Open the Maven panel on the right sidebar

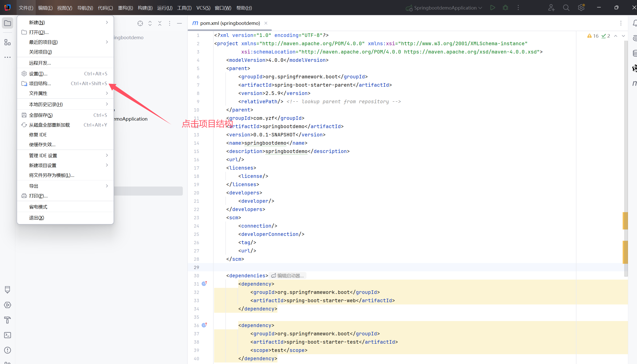tap(634, 83)
